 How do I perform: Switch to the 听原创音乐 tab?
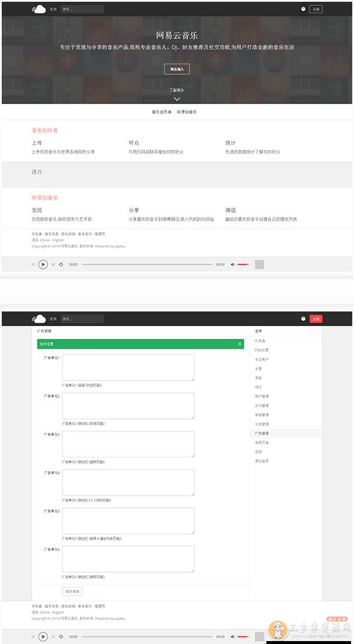point(187,112)
